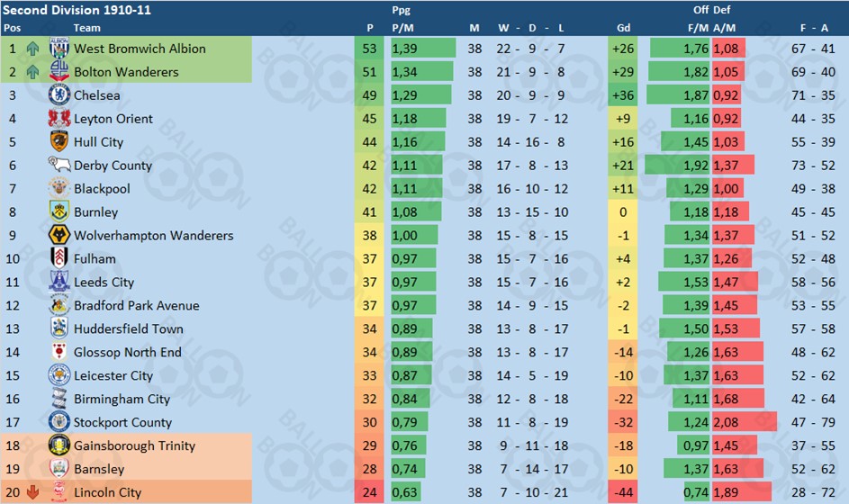Image resolution: width=849 pixels, height=504 pixels.
Task: Select the Chelsea club crest
Action: click(x=59, y=94)
